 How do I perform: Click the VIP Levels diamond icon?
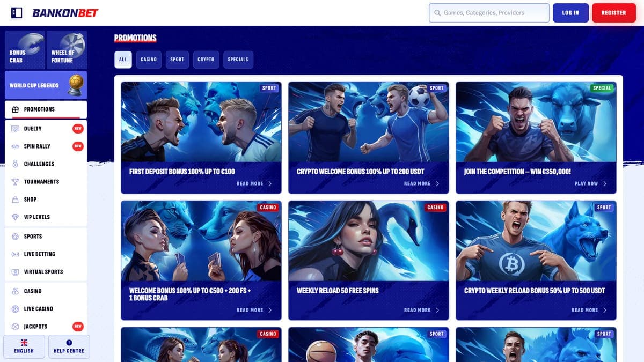pyautogui.click(x=15, y=217)
